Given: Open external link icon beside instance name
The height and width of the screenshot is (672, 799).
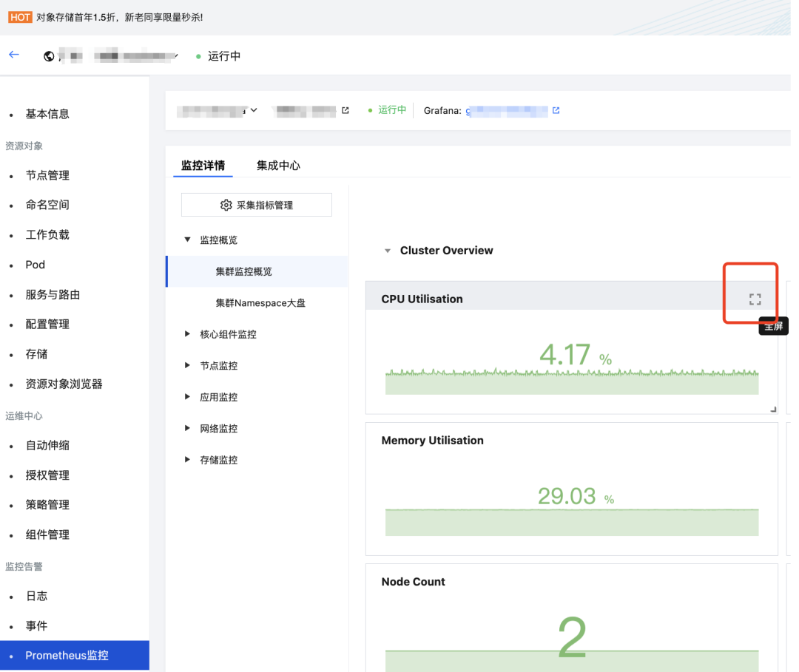Looking at the screenshot, I should [345, 110].
